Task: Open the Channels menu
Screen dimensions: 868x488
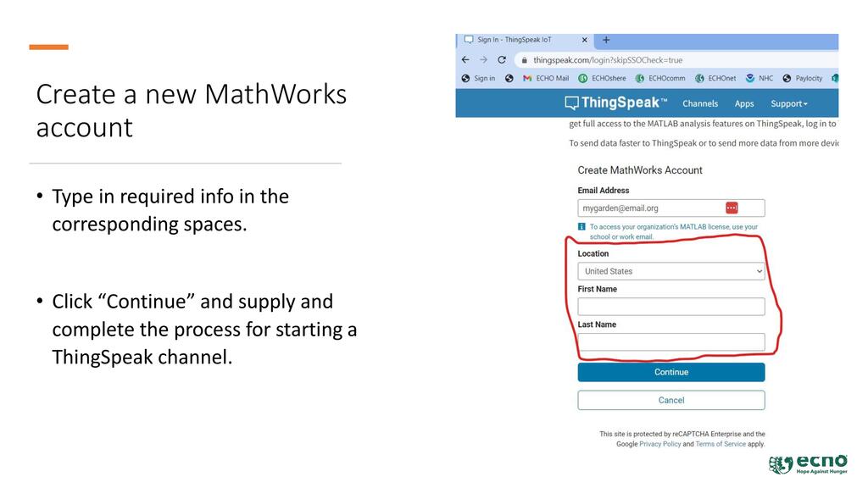Action: [x=700, y=104]
